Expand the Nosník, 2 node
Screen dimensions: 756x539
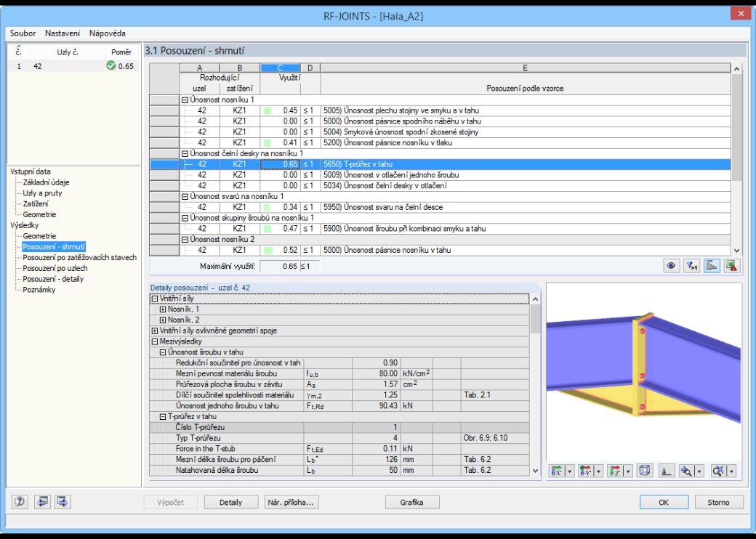click(163, 320)
